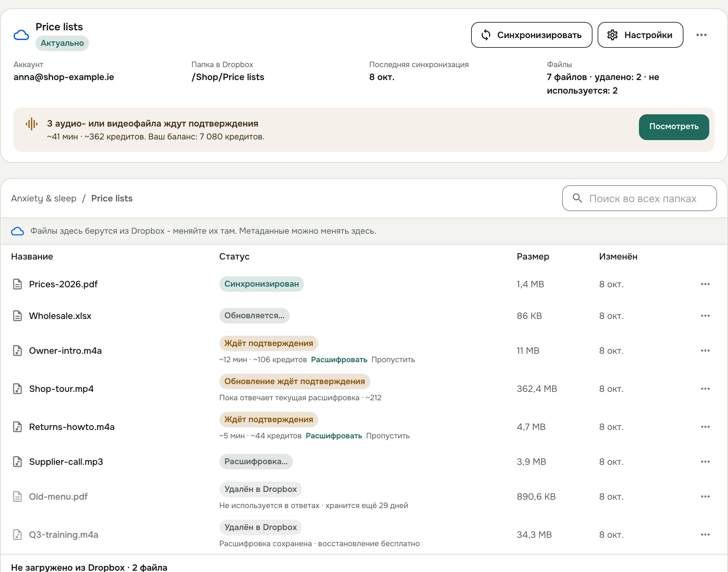Click the audio file icon of Owner-intro.m4a
This screenshot has width=728, height=572.
(x=17, y=350)
